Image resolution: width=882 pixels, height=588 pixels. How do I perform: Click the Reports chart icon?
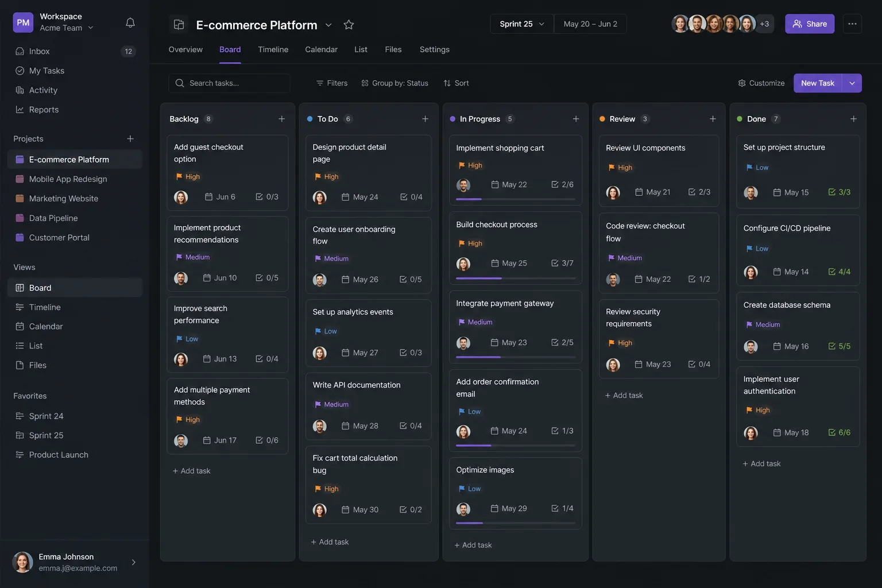click(20, 110)
